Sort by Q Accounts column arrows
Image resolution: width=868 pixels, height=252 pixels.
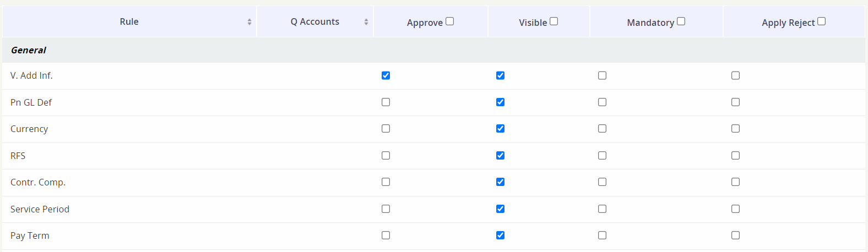click(366, 22)
